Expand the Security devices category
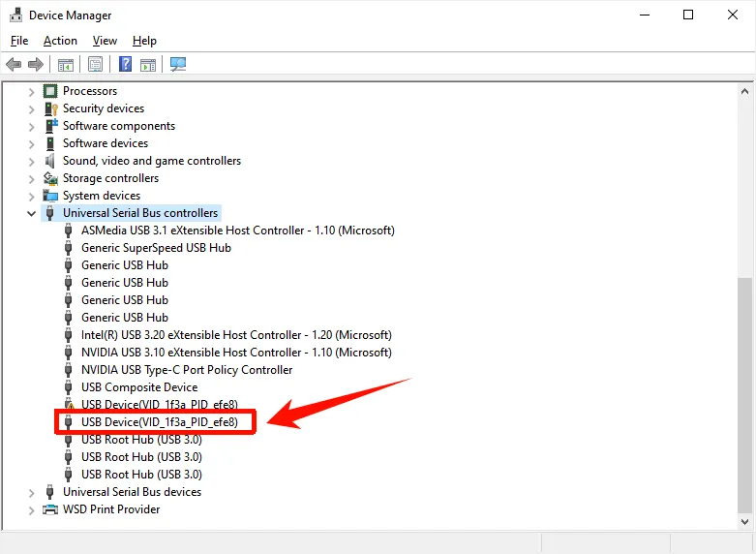 tap(31, 109)
